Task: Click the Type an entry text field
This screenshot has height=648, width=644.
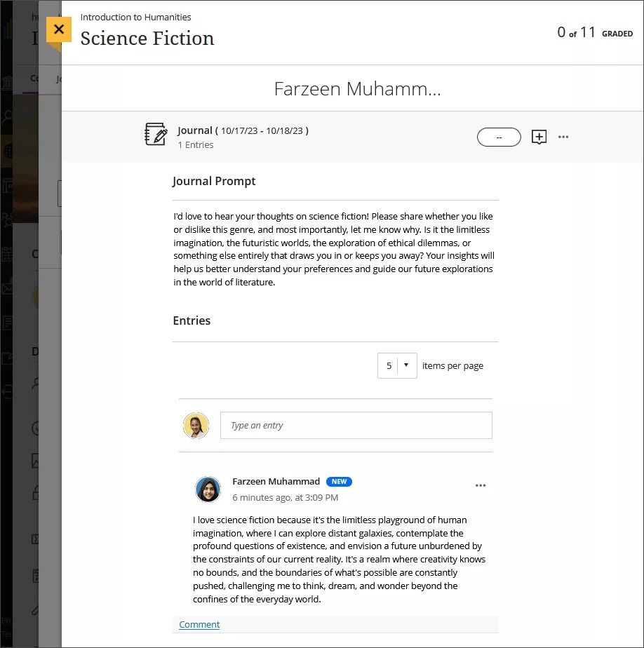Action: click(x=356, y=425)
